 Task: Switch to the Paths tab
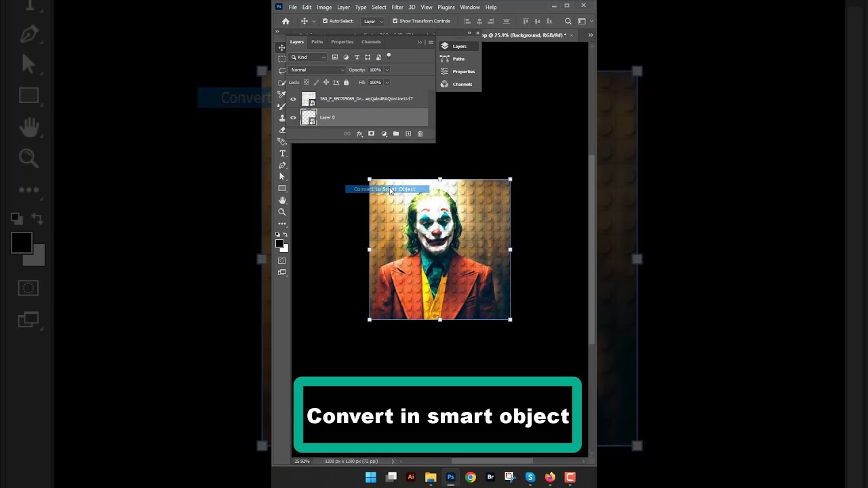click(317, 42)
